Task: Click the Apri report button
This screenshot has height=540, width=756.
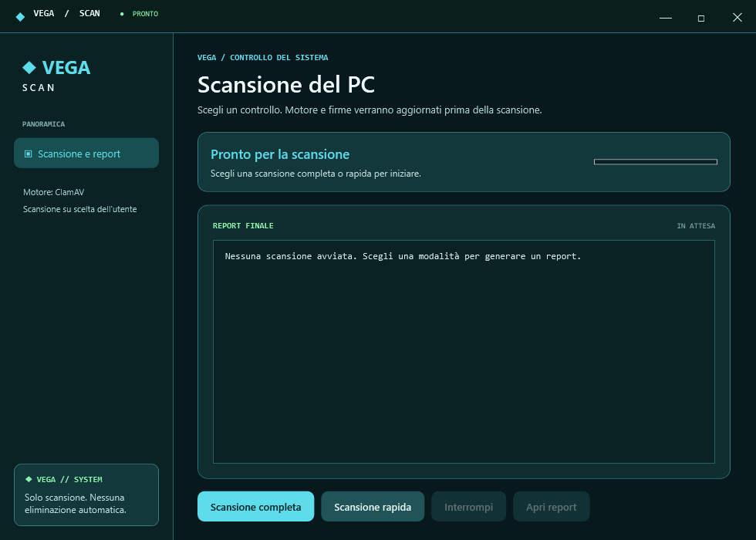Action: [551, 507]
